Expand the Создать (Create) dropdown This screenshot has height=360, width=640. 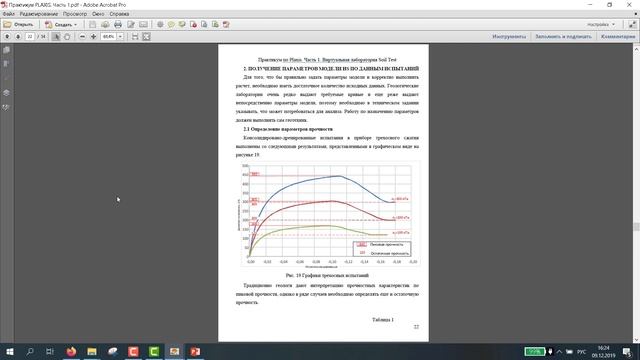61,24
